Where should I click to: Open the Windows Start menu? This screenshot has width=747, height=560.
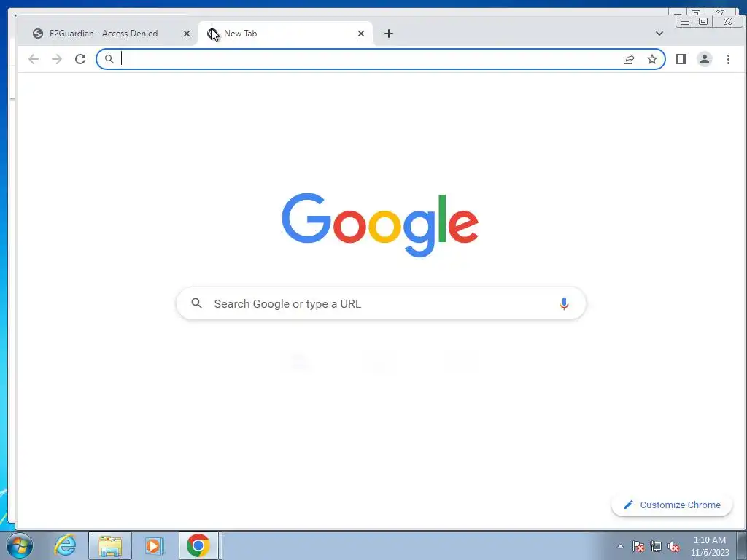[20, 545]
